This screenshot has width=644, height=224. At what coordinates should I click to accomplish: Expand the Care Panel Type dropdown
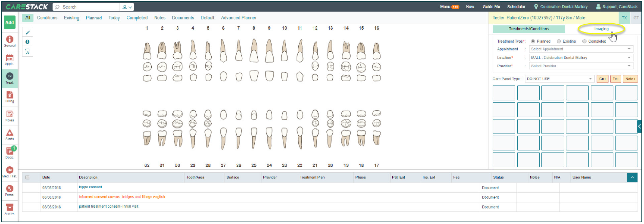(560, 79)
